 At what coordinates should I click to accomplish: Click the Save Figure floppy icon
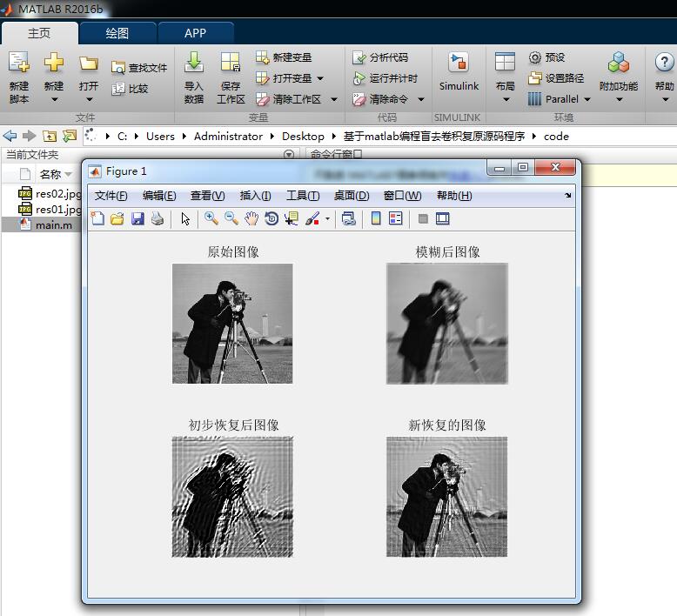137,219
